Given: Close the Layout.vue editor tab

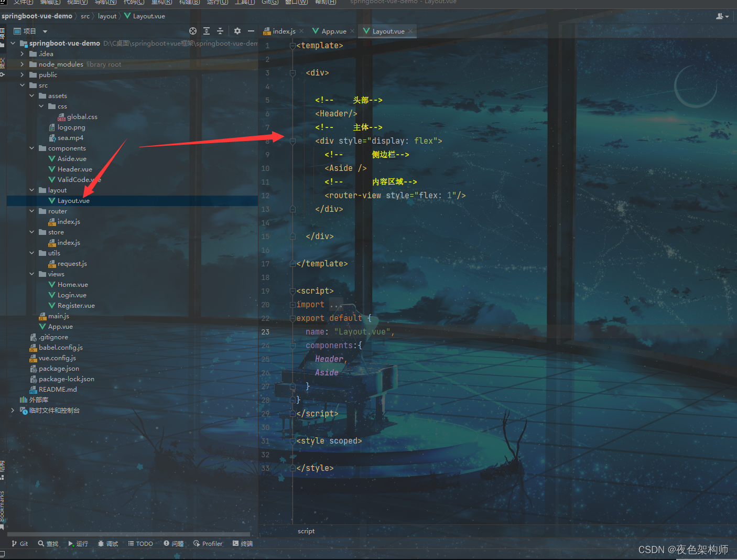Looking at the screenshot, I should [410, 31].
